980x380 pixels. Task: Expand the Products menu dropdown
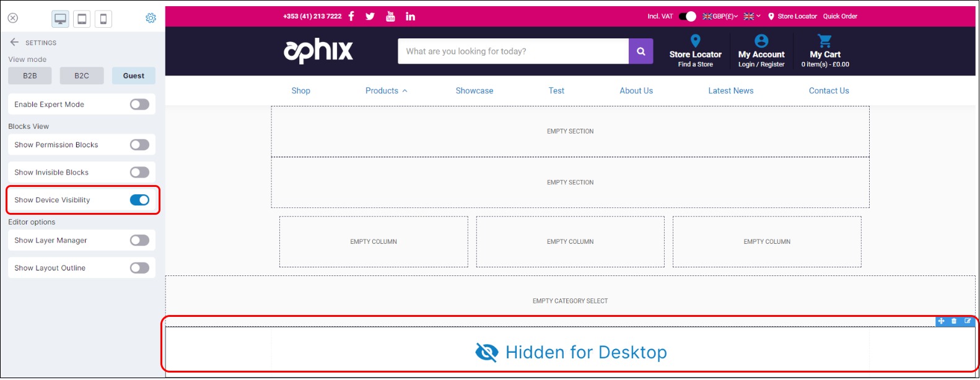click(386, 90)
